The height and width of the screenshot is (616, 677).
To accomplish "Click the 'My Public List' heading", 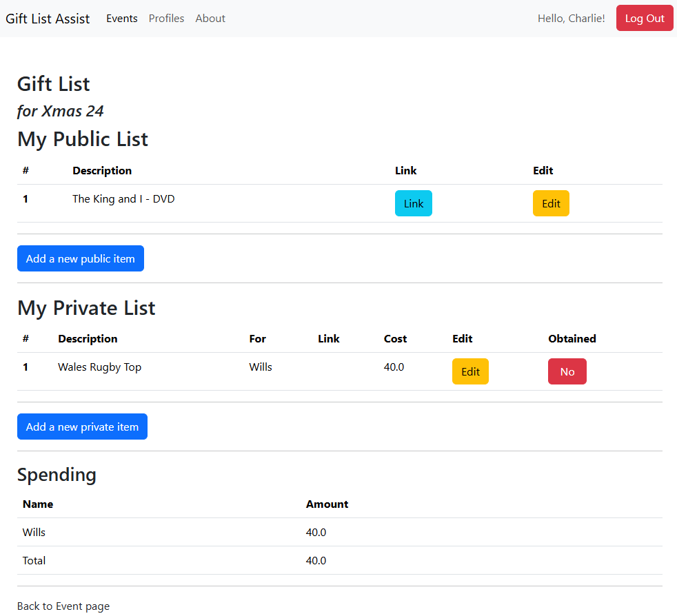I will [83, 139].
